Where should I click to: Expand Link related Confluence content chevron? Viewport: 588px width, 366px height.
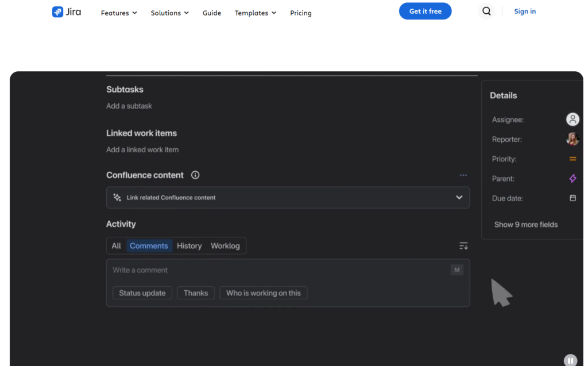(459, 198)
